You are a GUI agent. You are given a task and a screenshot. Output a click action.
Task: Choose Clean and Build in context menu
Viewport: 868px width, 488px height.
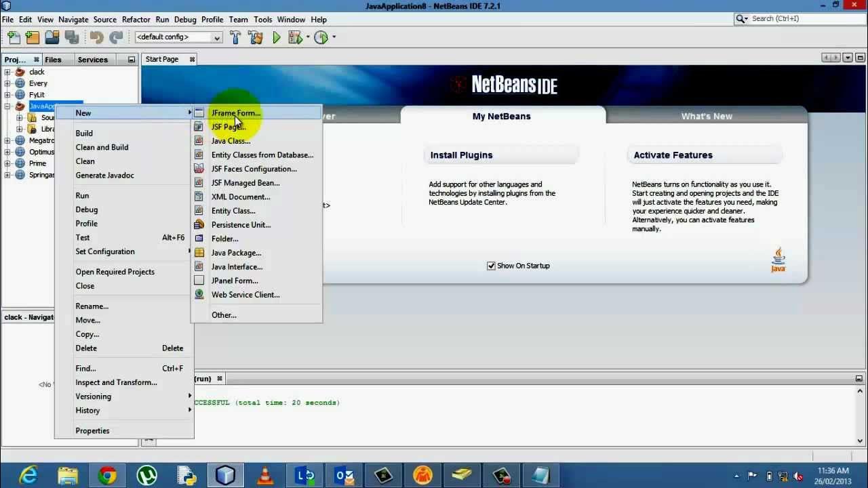click(x=123, y=147)
